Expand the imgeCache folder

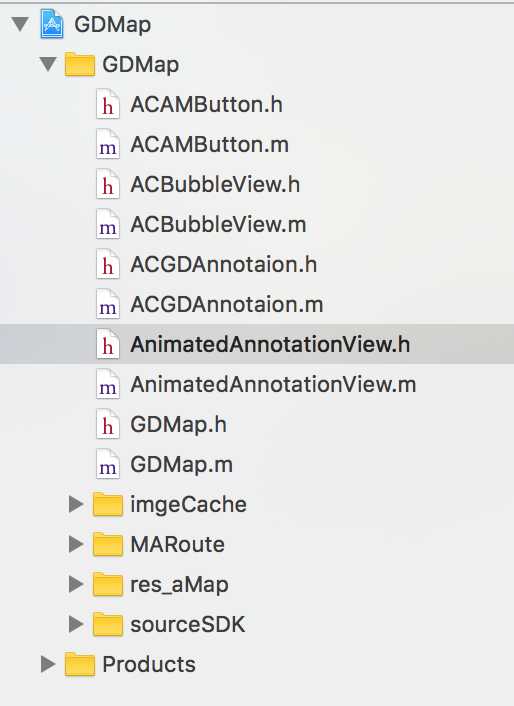(76, 504)
